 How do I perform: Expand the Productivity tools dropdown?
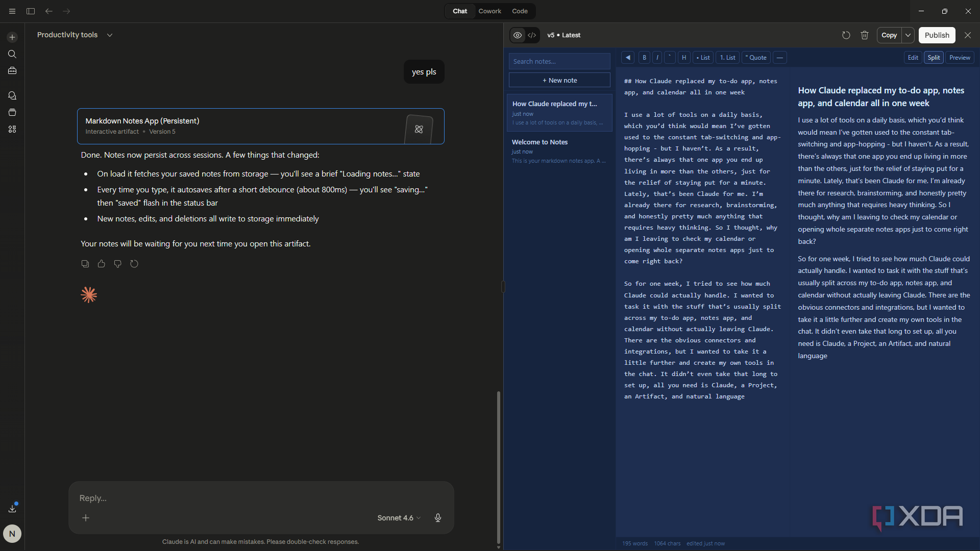(110, 35)
